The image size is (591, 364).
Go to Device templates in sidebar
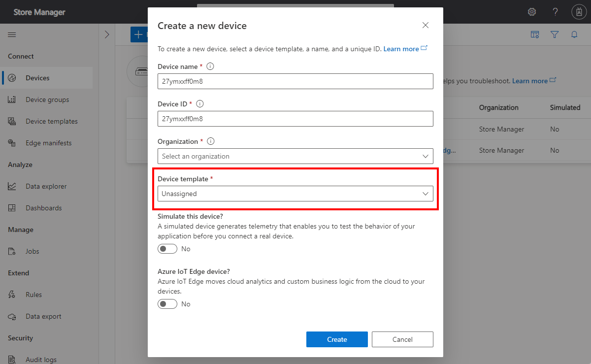coord(51,121)
